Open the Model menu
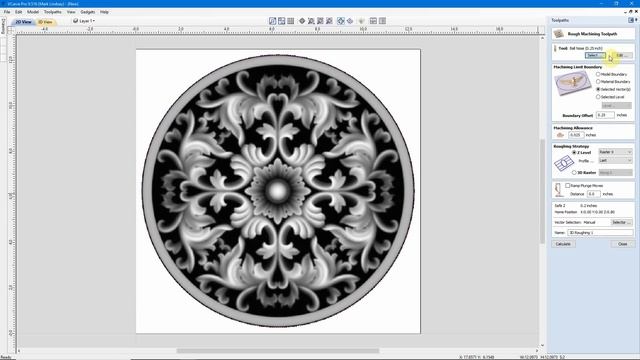 pyautogui.click(x=33, y=12)
